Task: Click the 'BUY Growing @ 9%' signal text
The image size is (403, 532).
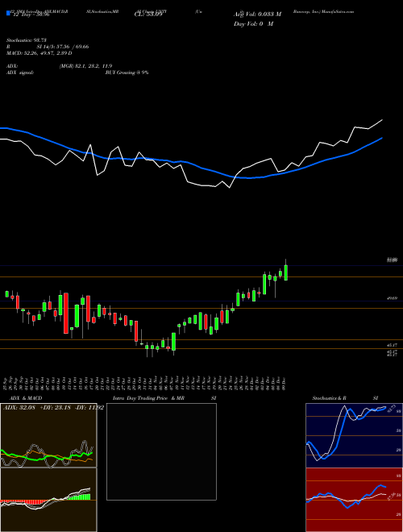Action: 127,73
